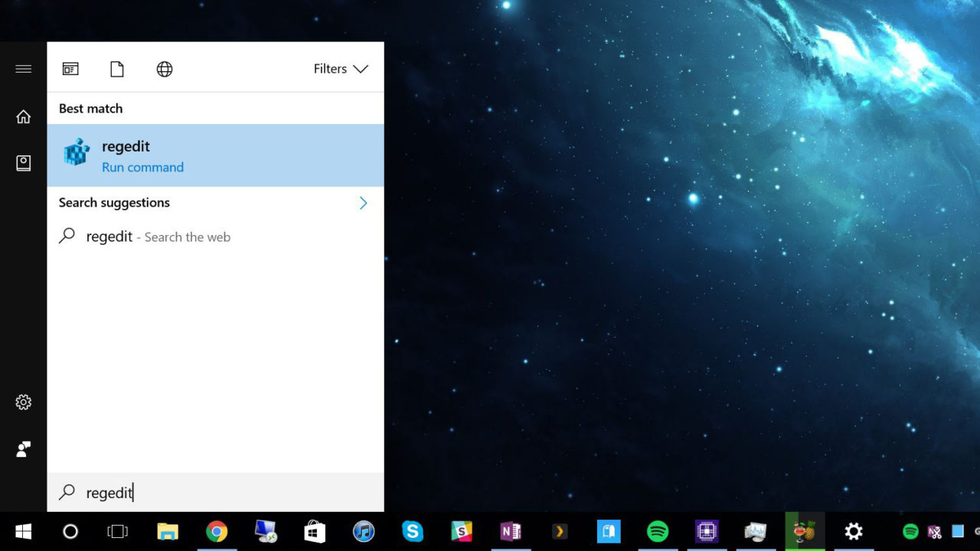Open the blue book app on the taskbar

pyautogui.click(x=609, y=531)
